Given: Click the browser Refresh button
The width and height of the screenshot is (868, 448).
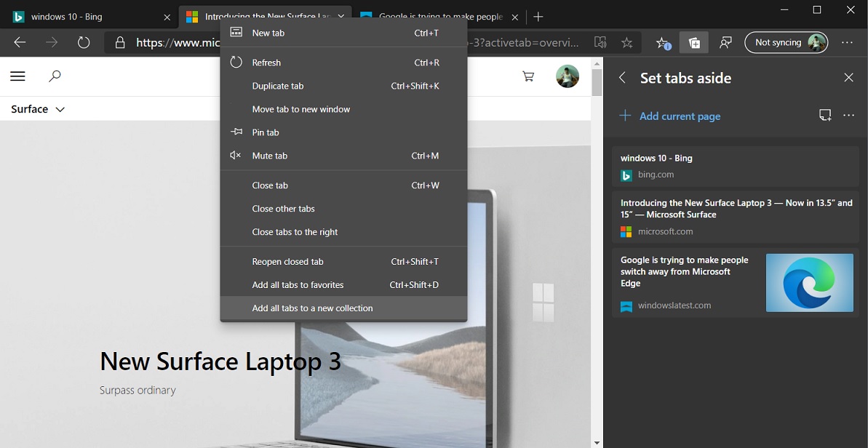Looking at the screenshot, I should coord(84,43).
